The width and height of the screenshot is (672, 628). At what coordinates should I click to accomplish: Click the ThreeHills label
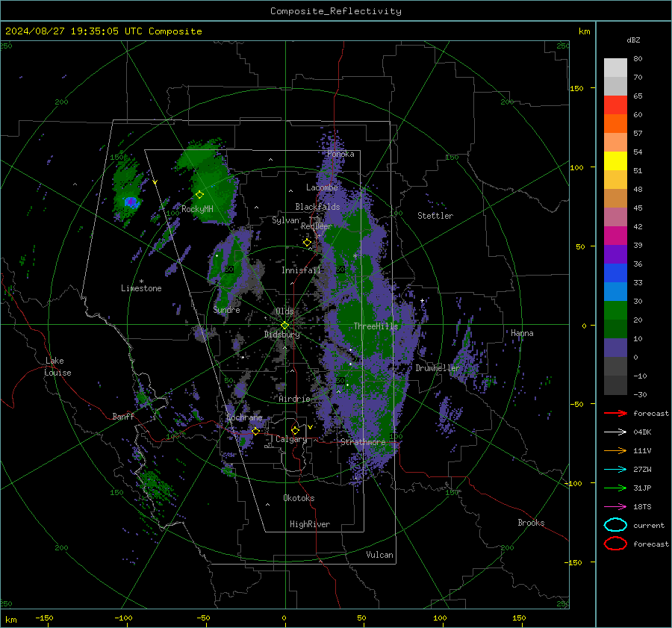(376, 326)
